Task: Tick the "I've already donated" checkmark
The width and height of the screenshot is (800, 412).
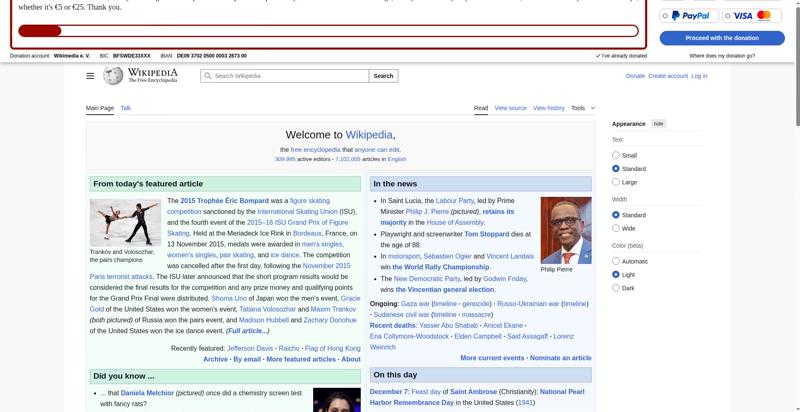Action: pyautogui.click(x=598, y=56)
